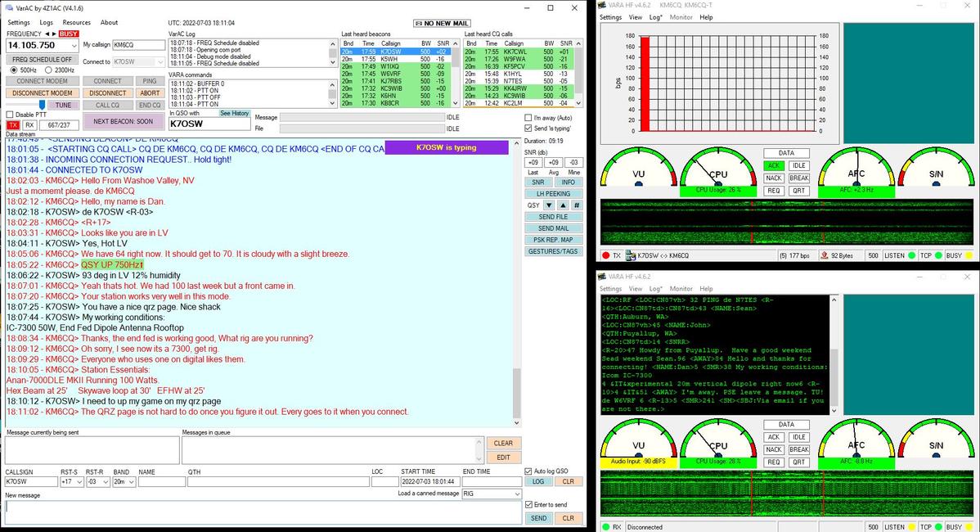980x532 pixels.
Task: Open VarAC Resources menu
Action: pyautogui.click(x=76, y=22)
